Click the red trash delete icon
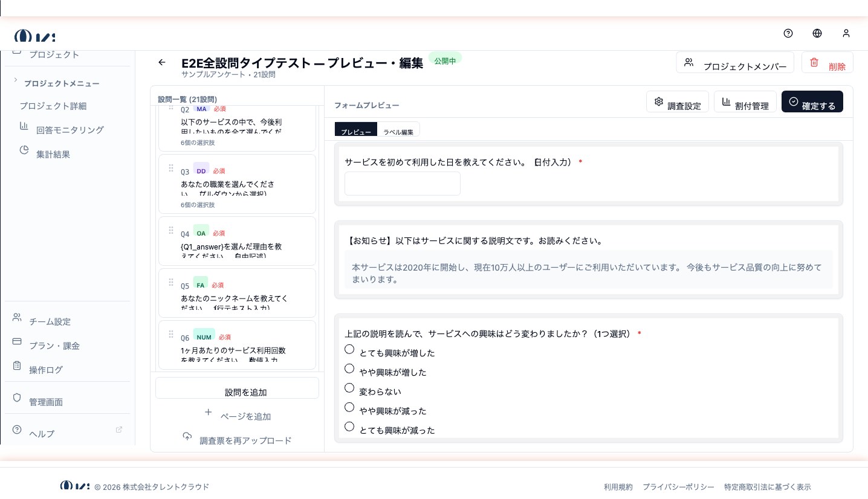The image size is (868, 499). click(814, 62)
